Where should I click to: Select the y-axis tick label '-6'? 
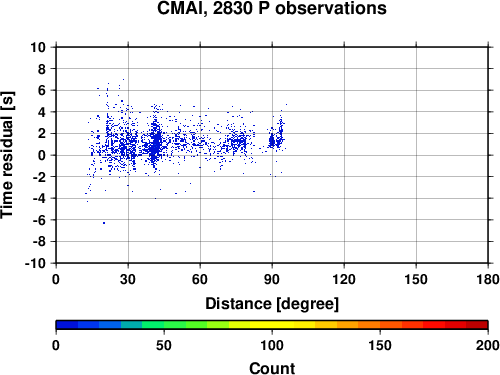[x=39, y=220]
